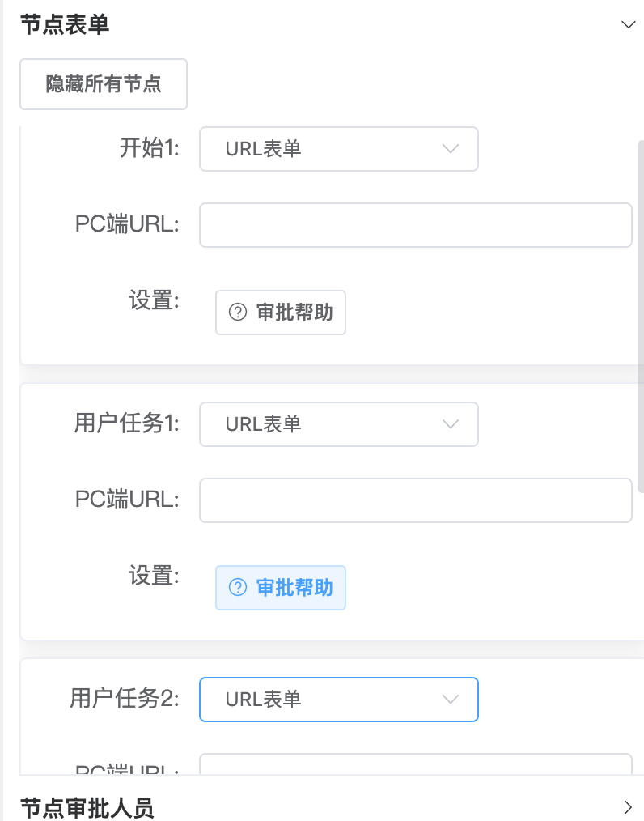The height and width of the screenshot is (821, 644).
Task: Focus the PC端URL field for 用户任务1
Action: (415, 500)
